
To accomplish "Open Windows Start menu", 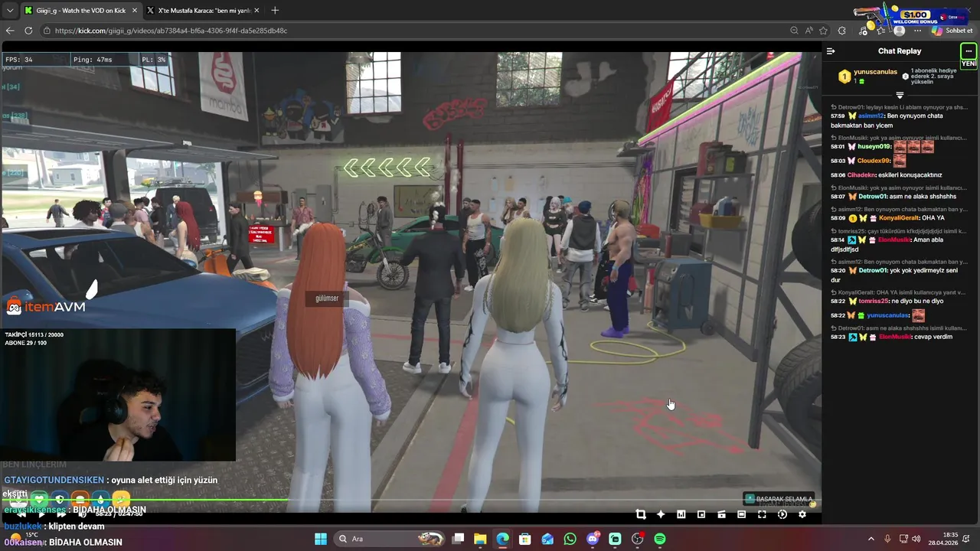I will [321, 539].
